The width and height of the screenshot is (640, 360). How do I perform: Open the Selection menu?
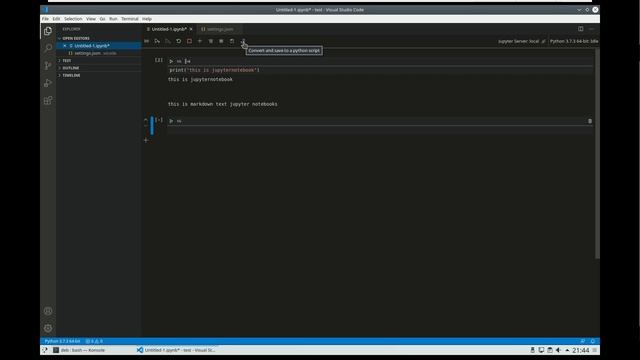pos(73,19)
